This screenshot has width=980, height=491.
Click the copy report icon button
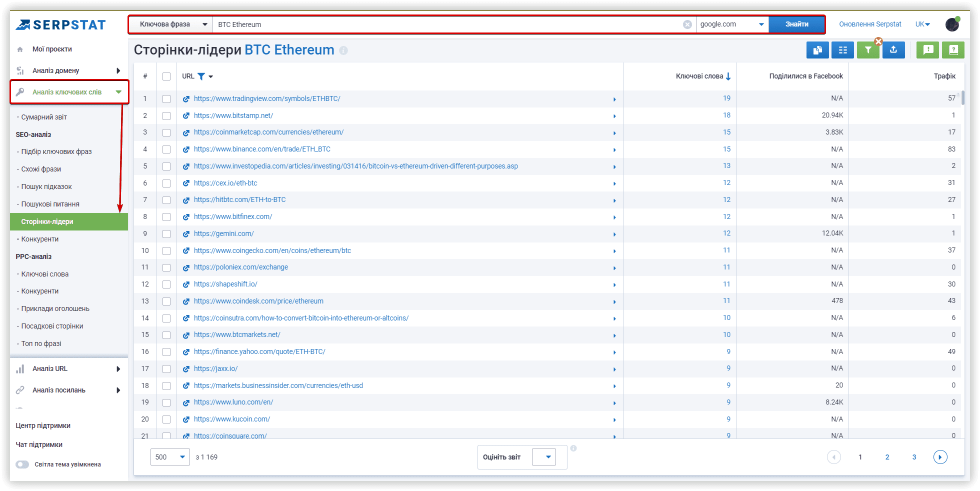[817, 50]
